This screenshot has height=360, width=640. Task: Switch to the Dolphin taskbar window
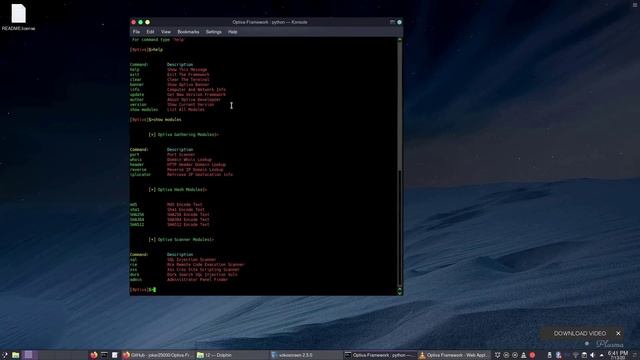coord(232,355)
